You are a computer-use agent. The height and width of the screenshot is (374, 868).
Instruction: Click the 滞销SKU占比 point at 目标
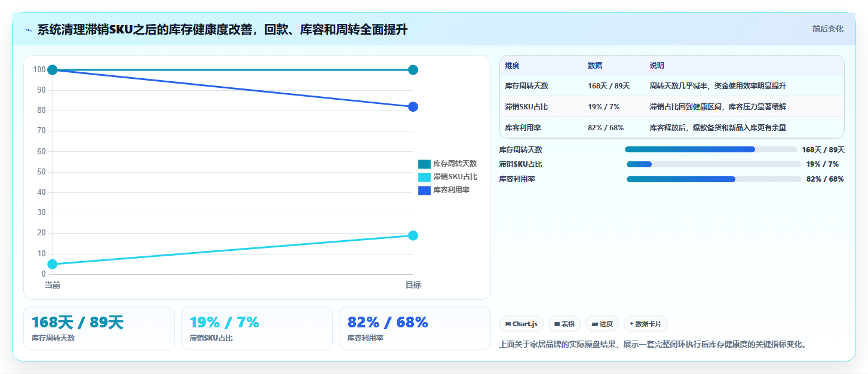pyautogui.click(x=413, y=235)
